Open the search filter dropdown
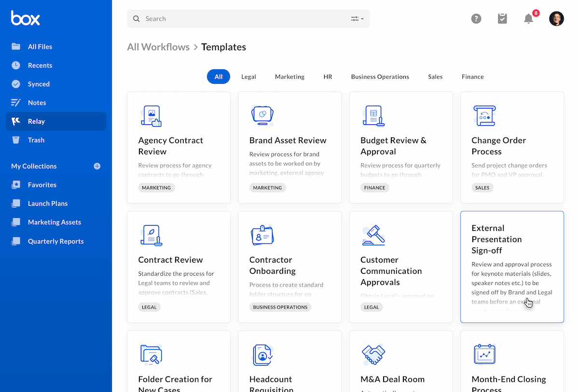 click(x=357, y=18)
